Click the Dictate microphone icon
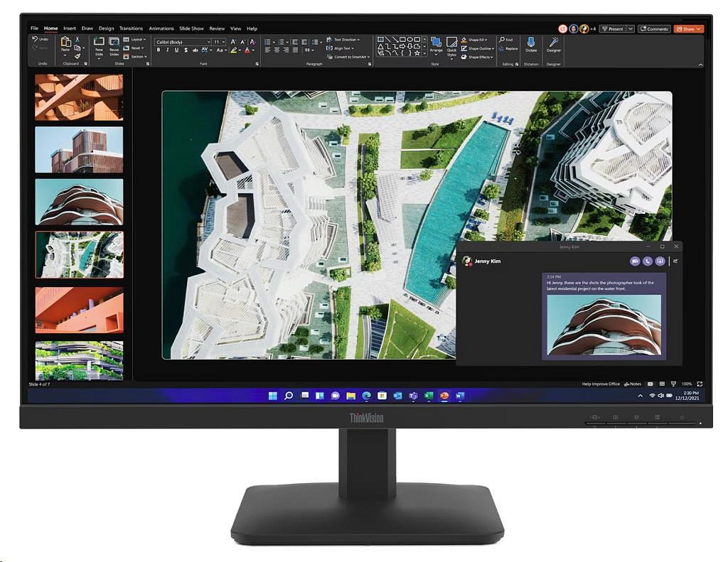Image resolution: width=728 pixels, height=562 pixels. pos(530,43)
